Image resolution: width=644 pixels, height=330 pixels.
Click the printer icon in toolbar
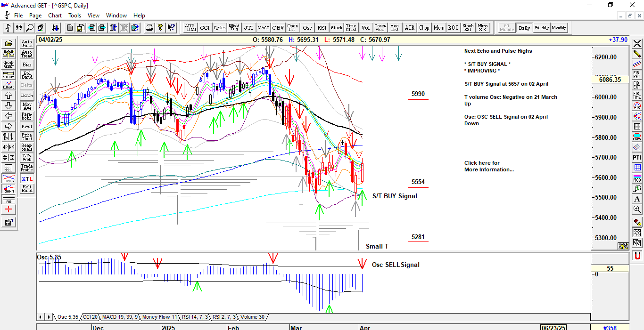point(149,28)
